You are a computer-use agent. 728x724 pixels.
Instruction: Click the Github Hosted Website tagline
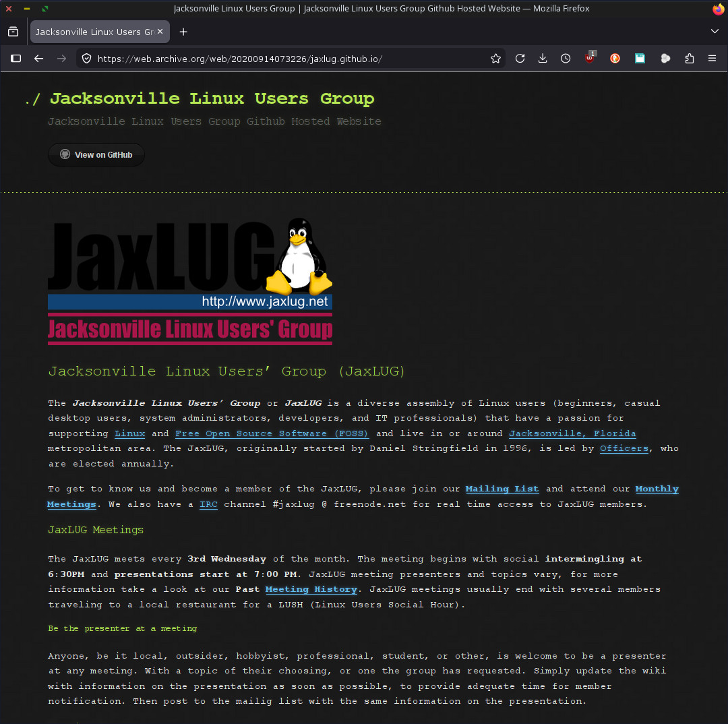[x=214, y=121]
